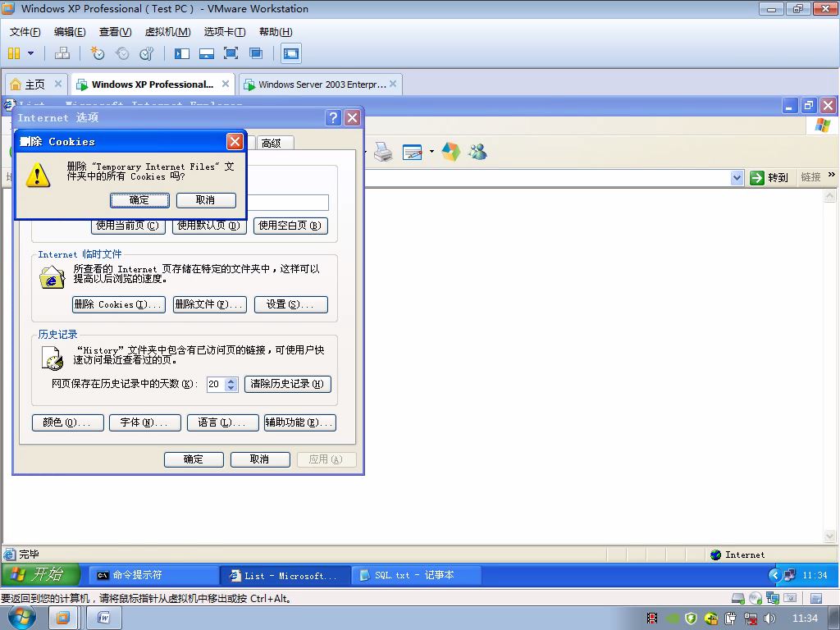
Task: Switch to SQL.txt - 记事本 taskbar item
Action: coord(416,575)
